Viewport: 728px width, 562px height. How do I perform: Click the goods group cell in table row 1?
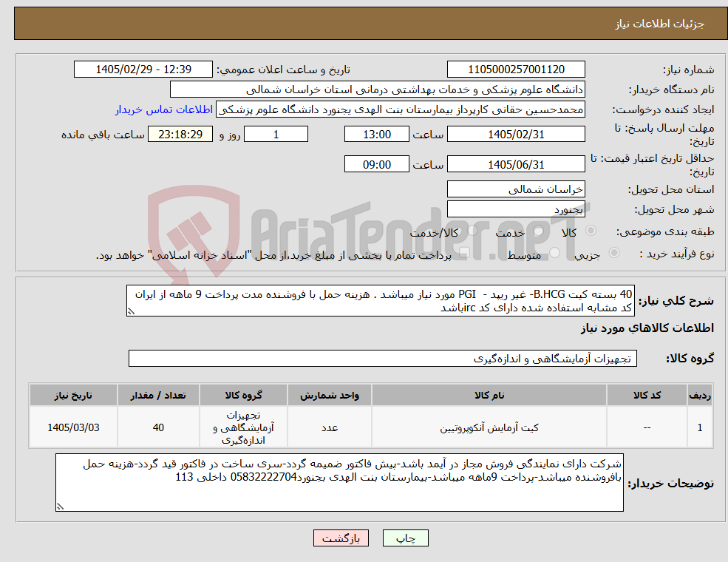coord(243,427)
